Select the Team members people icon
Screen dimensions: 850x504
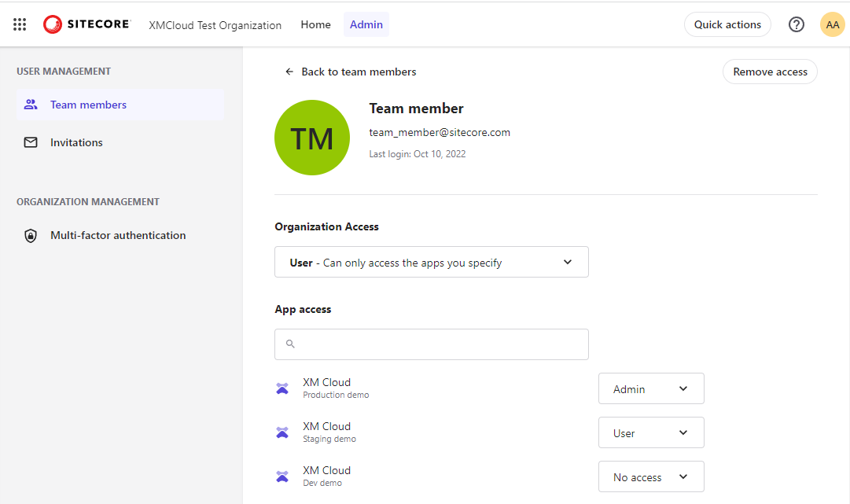(31, 104)
